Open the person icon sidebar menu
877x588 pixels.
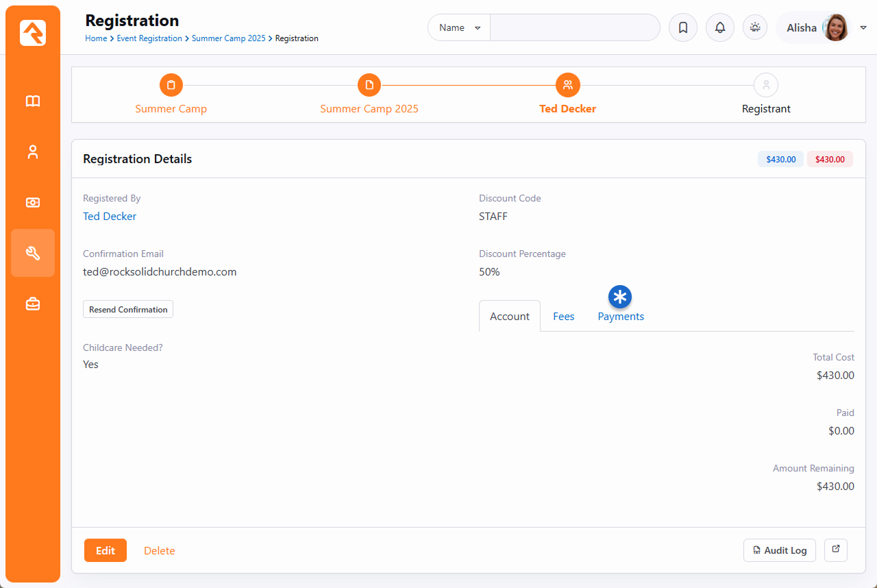pyautogui.click(x=33, y=152)
